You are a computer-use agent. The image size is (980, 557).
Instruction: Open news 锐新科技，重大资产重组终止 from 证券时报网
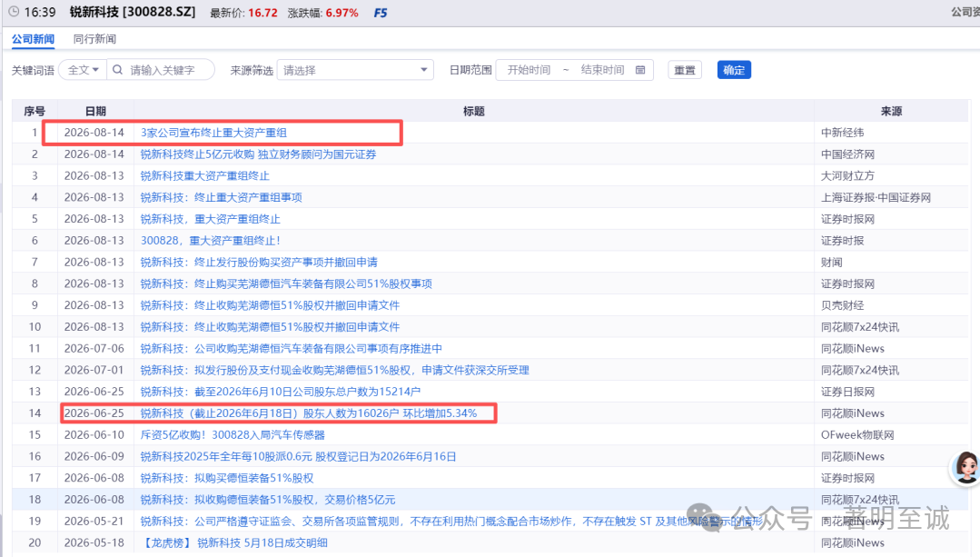pyautogui.click(x=210, y=219)
